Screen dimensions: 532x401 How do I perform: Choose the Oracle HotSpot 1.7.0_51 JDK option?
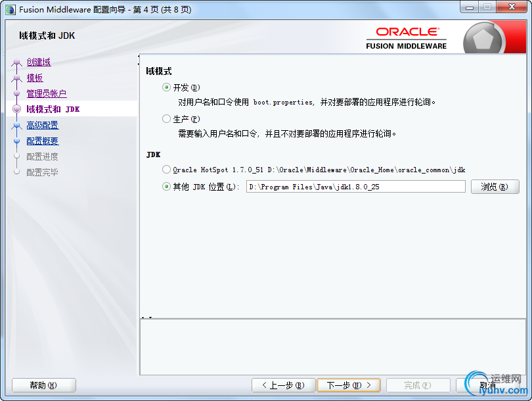166,170
